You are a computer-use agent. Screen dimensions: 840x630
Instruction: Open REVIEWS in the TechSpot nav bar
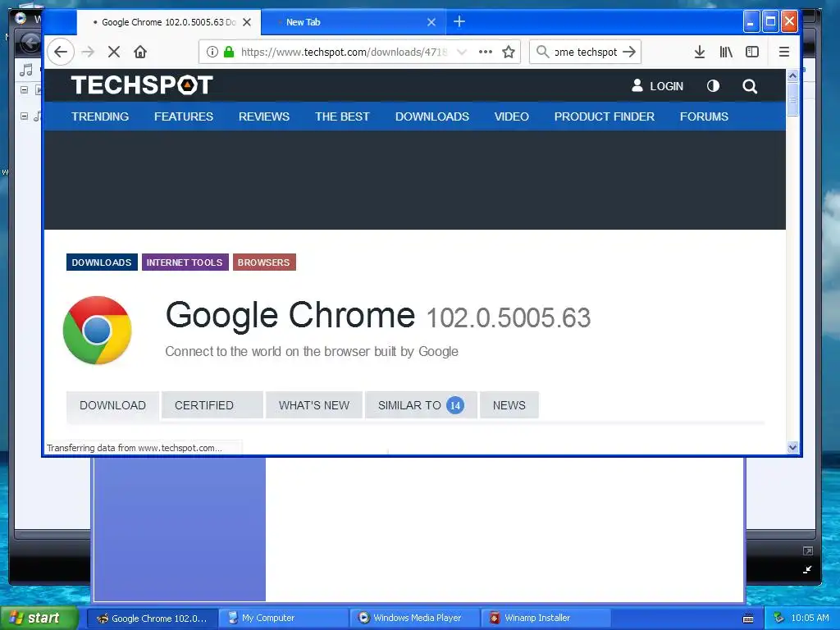(x=264, y=116)
